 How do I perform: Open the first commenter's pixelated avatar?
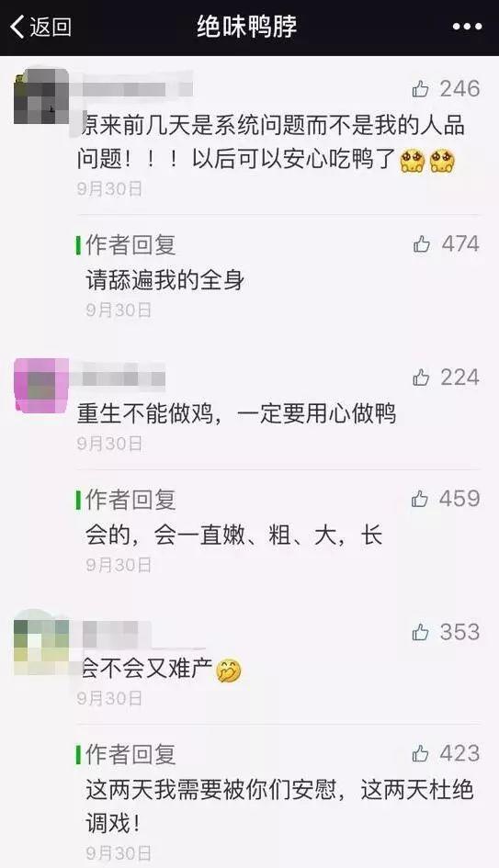[41, 96]
